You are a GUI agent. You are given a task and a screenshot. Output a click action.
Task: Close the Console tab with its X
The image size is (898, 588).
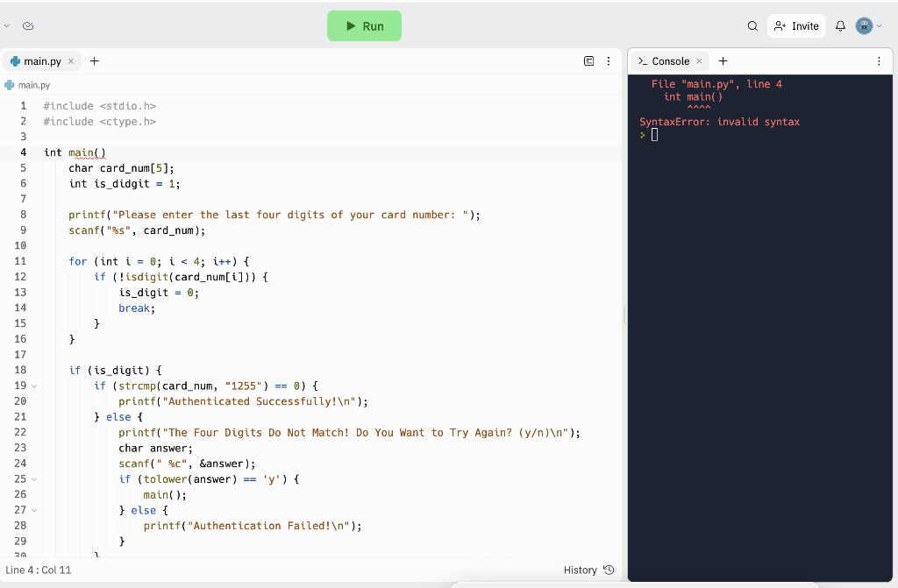tap(699, 60)
